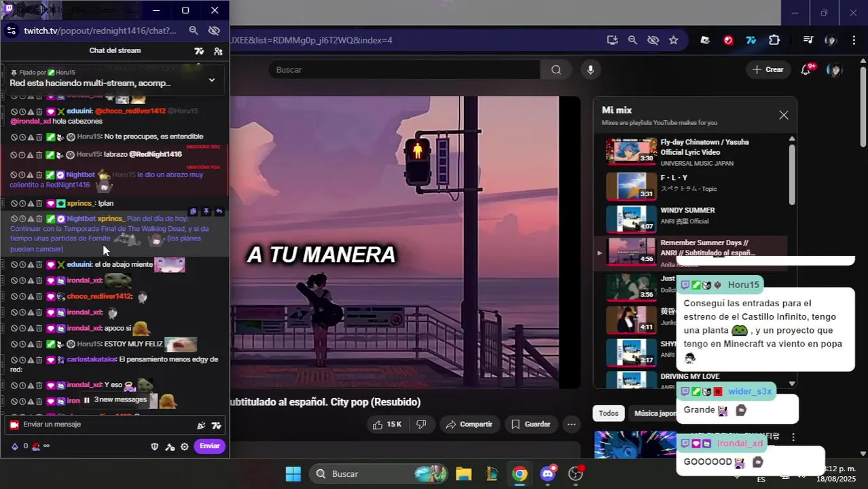The width and height of the screenshot is (868, 489).
Task: Open Chrome extensions puzzle icon
Action: (774, 40)
